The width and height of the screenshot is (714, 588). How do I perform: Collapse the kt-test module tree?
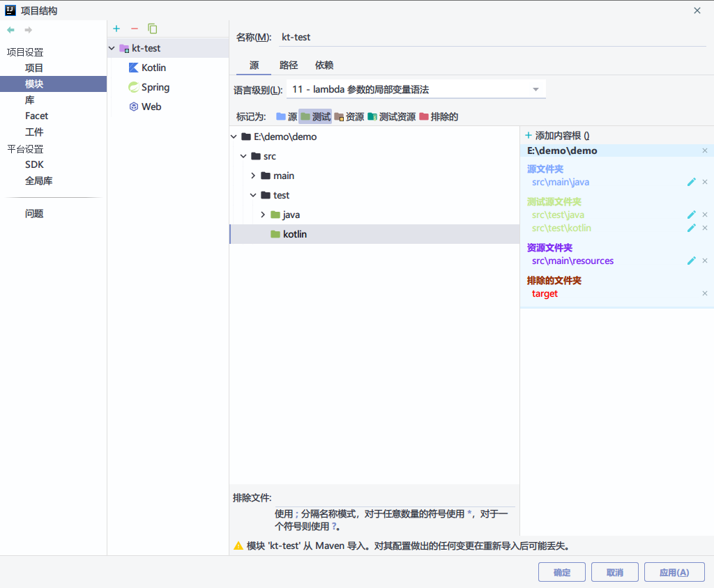point(112,48)
